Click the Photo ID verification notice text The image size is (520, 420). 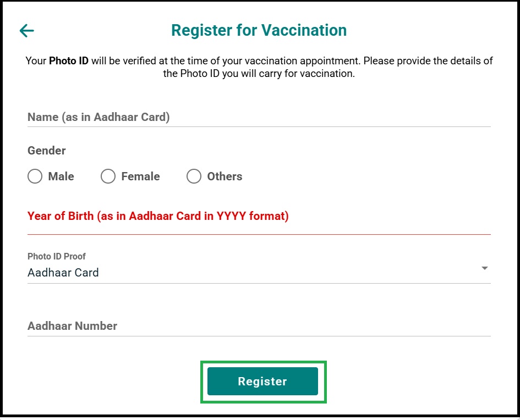[259, 67]
